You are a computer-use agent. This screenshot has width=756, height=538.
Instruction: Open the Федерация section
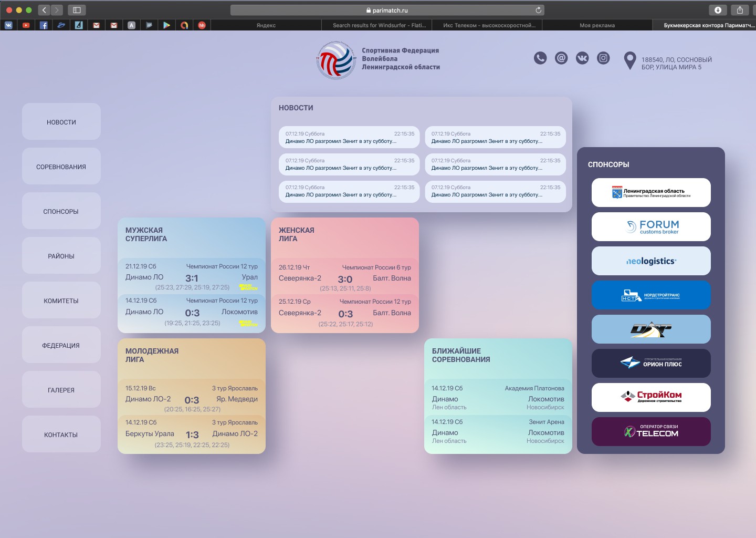pos(61,345)
